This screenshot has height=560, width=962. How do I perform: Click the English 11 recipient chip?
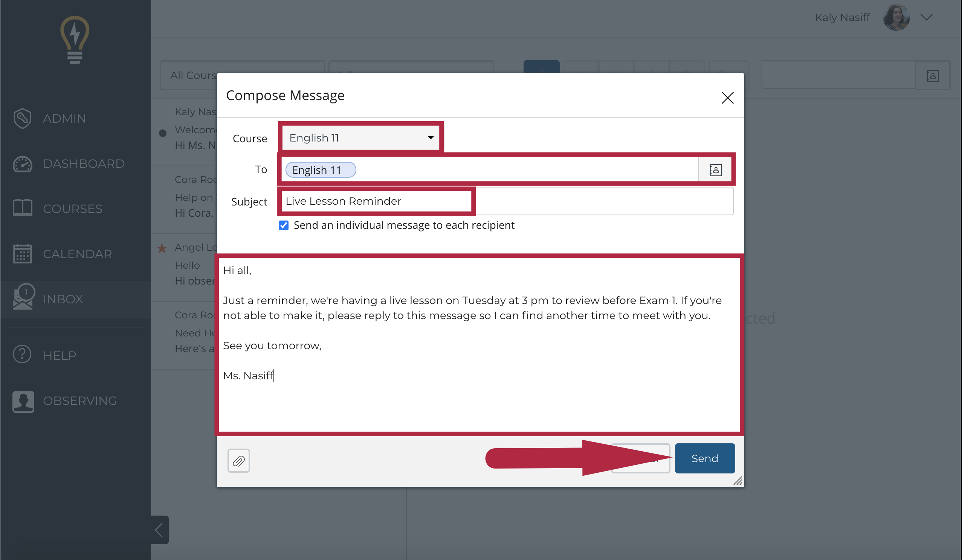coord(321,170)
